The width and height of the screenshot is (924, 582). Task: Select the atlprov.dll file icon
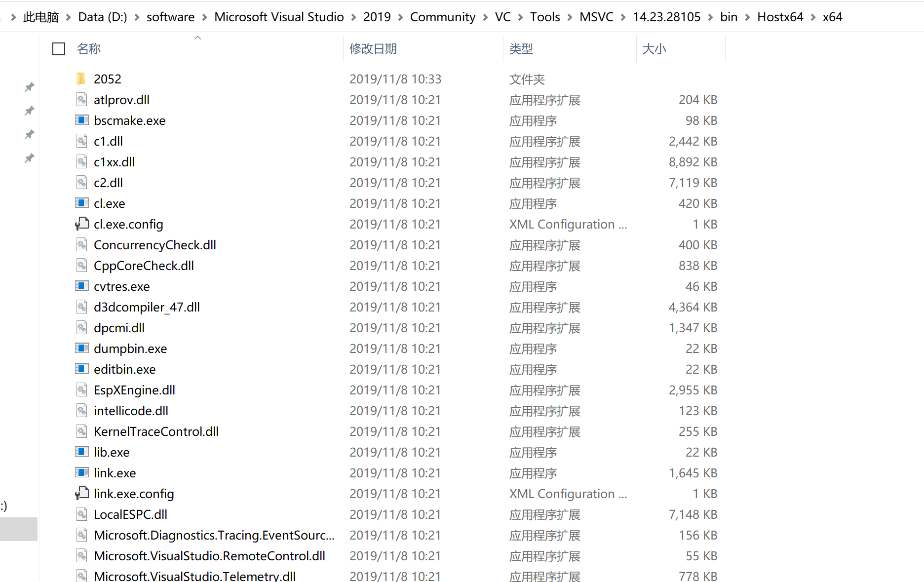click(81, 99)
